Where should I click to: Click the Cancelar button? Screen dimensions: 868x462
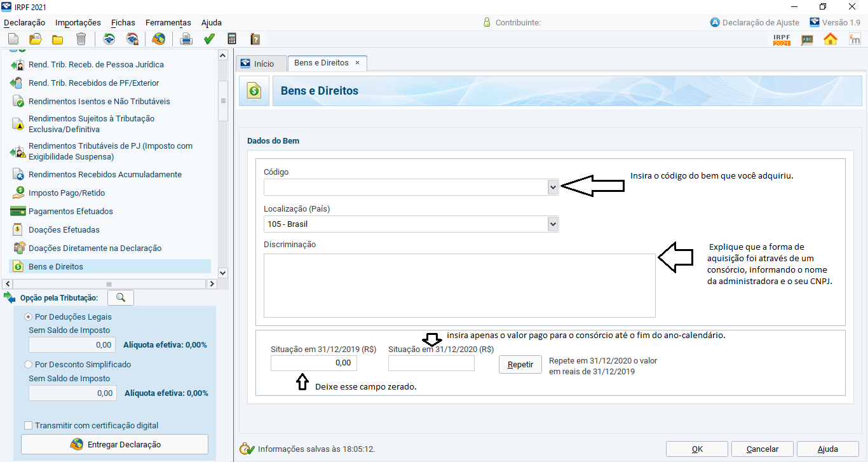tap(763, 449)
